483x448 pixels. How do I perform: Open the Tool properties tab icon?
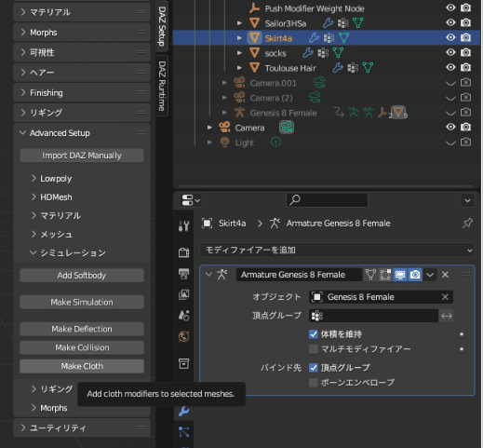click(183, 225)
